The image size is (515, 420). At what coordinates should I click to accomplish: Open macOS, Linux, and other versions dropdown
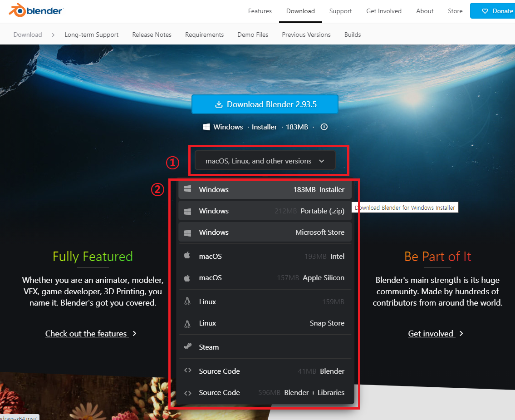[265, 161]
